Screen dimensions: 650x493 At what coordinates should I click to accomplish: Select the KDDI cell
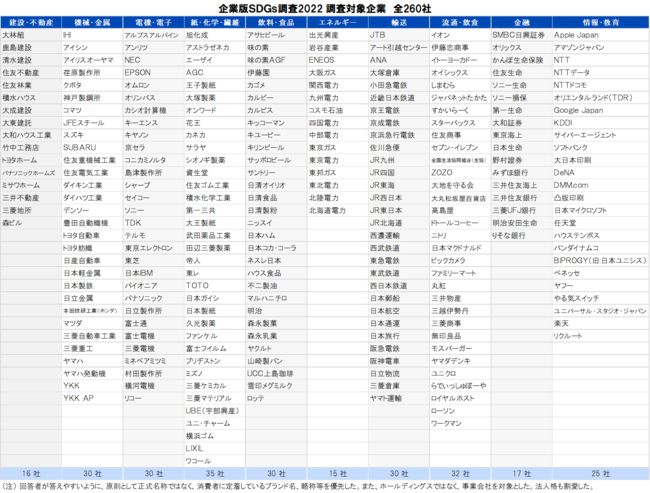click(601, 123)
